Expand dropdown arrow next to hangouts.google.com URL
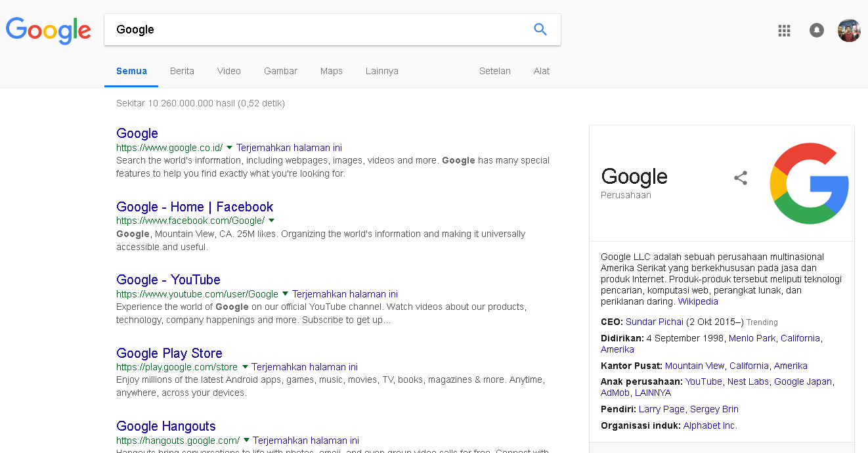Viewport: 868px width, 453px height. 246,440
